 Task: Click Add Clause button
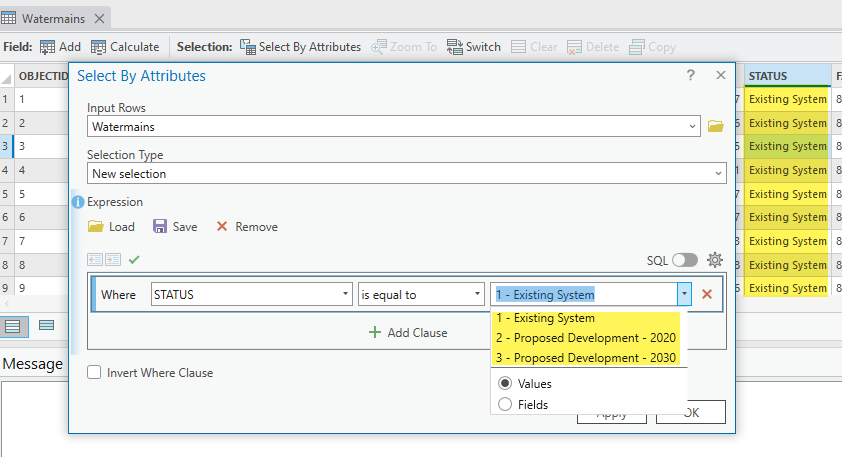click(x=408, y=332)
